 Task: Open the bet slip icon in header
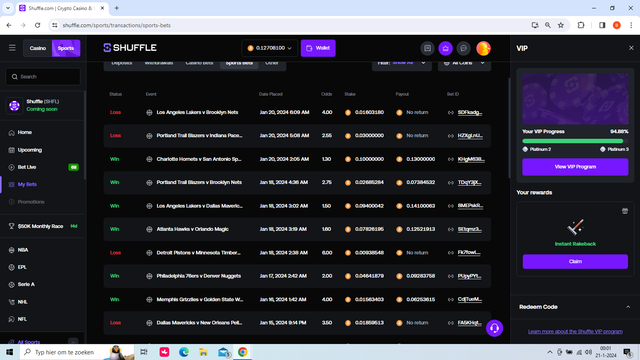427,48
